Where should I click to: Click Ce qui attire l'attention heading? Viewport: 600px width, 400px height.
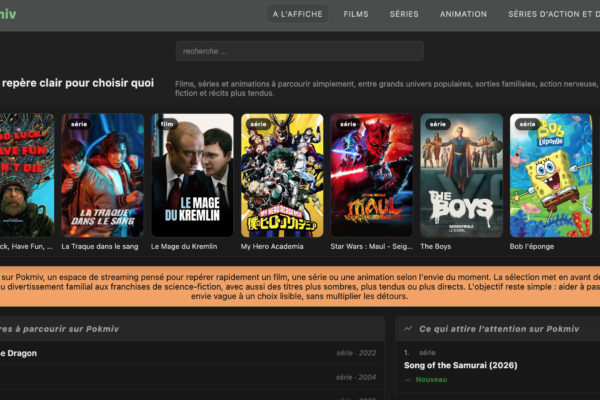point(499,329)
